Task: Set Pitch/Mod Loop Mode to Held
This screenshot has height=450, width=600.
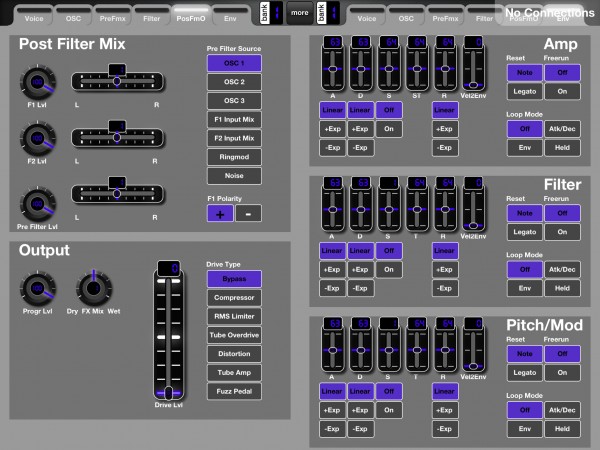Action: [x=562, y=429]
